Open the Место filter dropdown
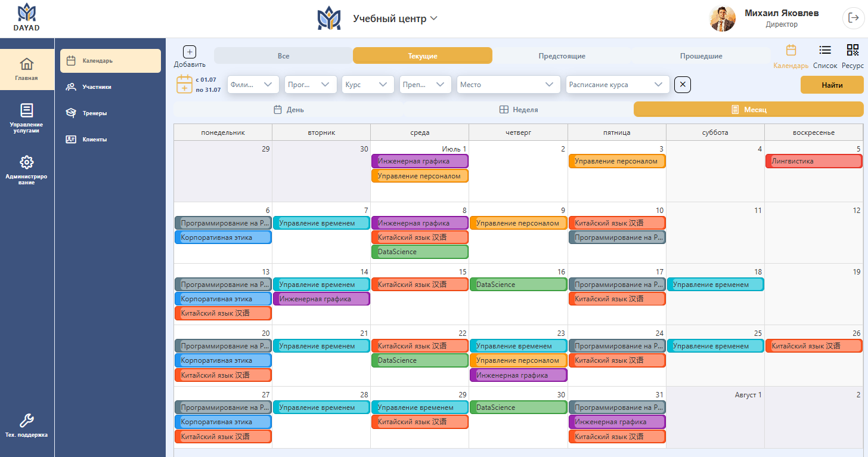This screenshot has height=457, width=868. pyautogui.click(x=509, y=85)
